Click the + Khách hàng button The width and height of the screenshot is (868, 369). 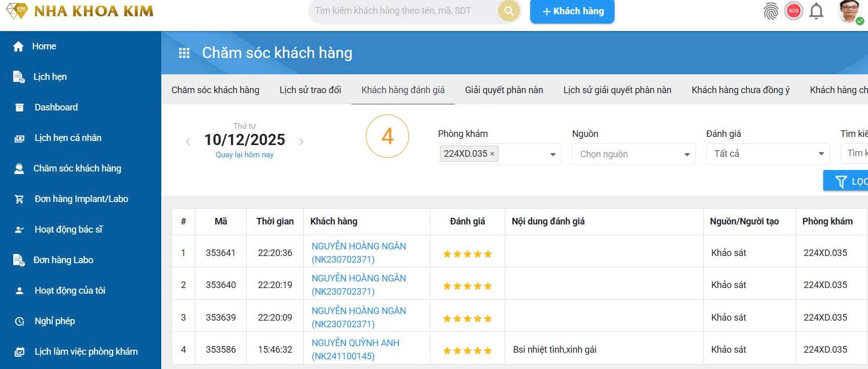tap(572, 11)
